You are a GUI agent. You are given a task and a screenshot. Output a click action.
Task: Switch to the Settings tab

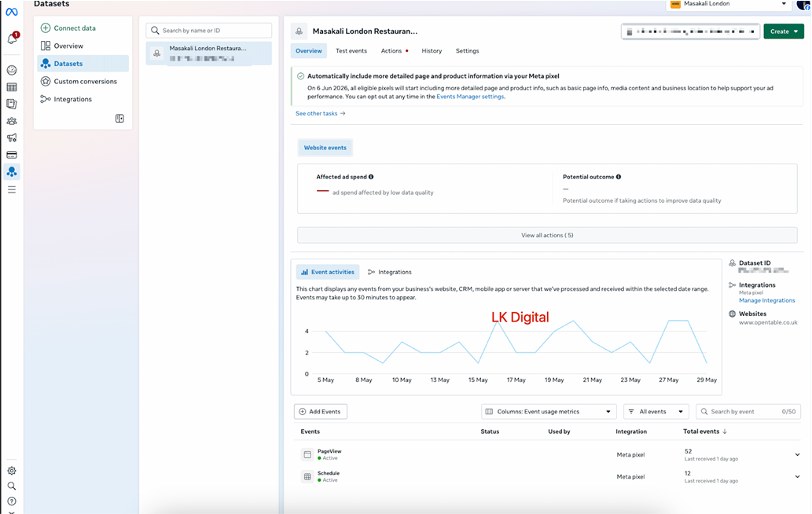click(467, 51)
